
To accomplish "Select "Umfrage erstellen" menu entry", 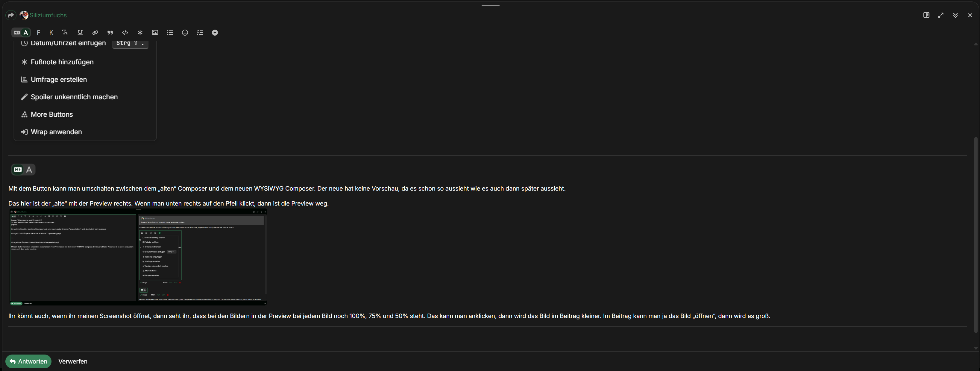I will tap(59, 80).
